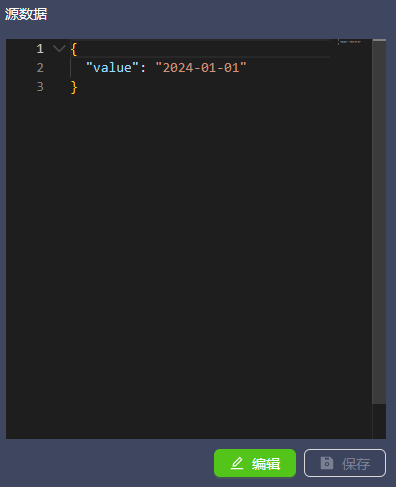This screenshot has height=487, width=396.
Task: Click the closing curly brace on line 3
Action: tap(74, 87)
